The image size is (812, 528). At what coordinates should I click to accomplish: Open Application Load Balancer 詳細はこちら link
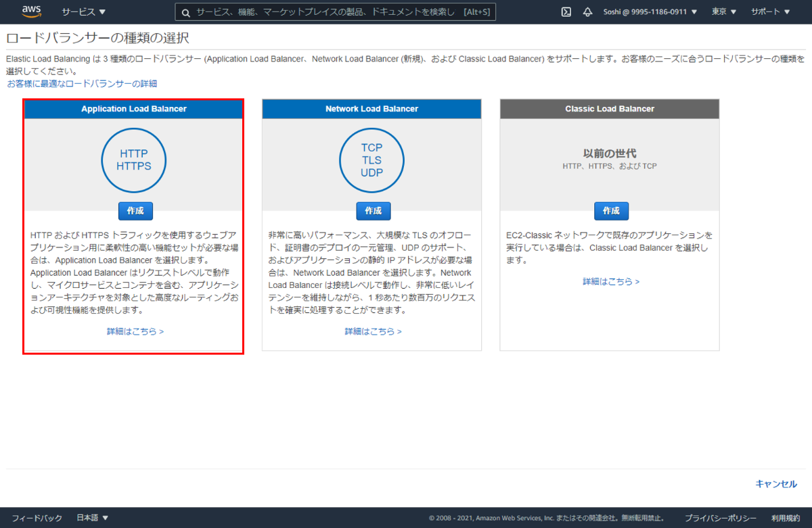135,331
